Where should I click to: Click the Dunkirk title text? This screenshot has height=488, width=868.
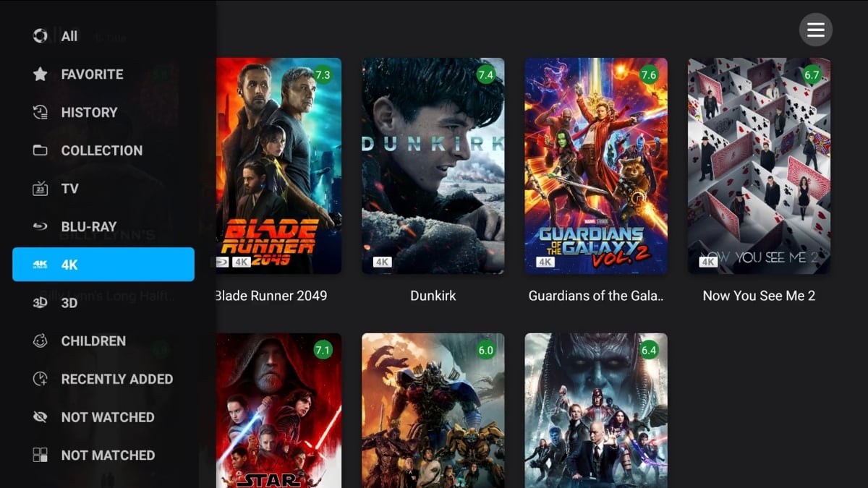pos(433,296)
